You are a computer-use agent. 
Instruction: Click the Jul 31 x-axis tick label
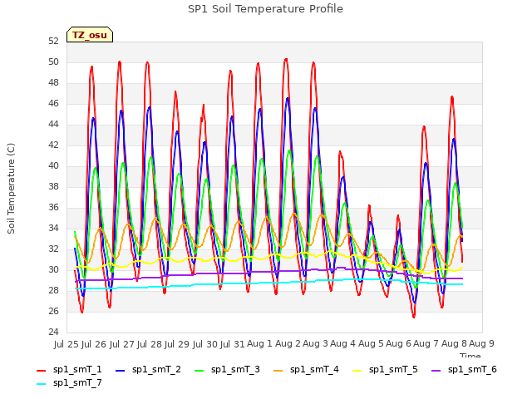[233, 344]
